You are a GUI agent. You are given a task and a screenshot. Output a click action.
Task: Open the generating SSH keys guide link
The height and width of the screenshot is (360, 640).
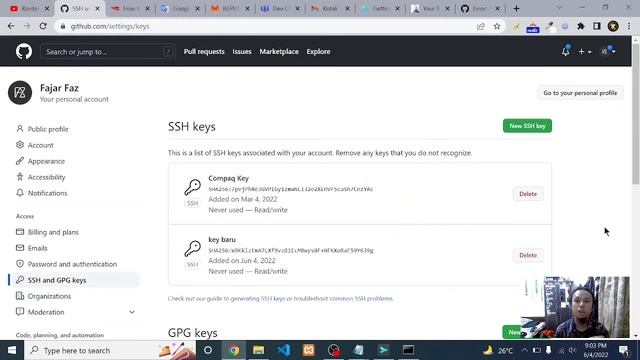[x=258, y=299]
